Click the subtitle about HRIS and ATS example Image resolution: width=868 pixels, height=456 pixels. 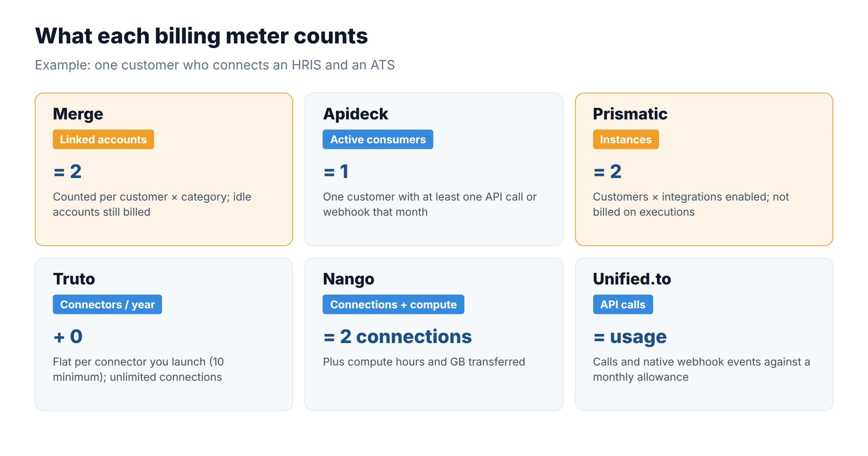(x=215, y=65)
